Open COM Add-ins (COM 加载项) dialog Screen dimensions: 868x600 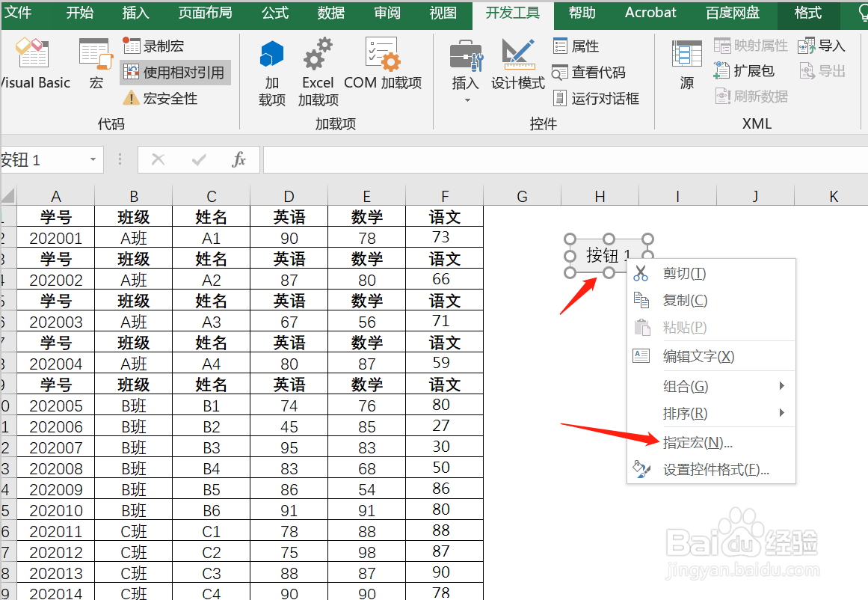point(383,64)
